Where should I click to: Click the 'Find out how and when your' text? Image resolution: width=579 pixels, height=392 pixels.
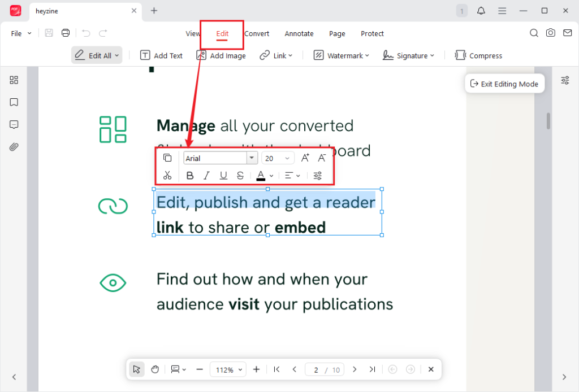click(262, 279)
